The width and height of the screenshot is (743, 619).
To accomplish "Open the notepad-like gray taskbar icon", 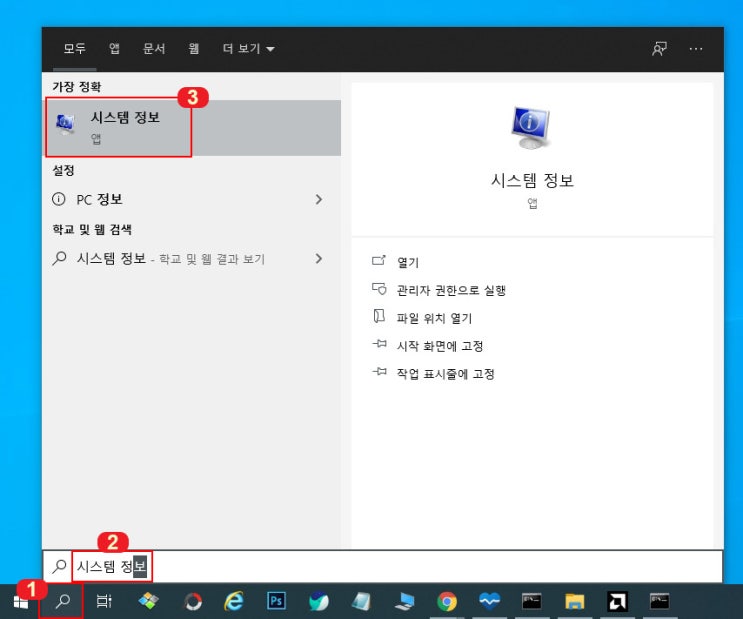I will pyautogui.click(x=361, y=601).
